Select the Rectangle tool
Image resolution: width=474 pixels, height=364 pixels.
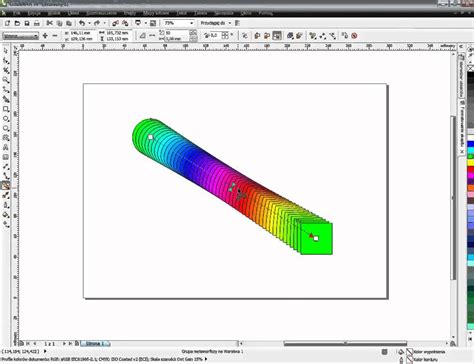pyautogui.click(x=6, y=109)
